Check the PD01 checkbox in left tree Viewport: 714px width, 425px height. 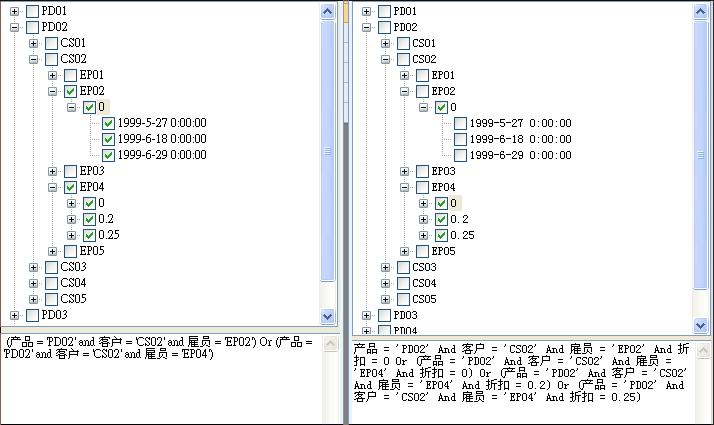[32, 11]
